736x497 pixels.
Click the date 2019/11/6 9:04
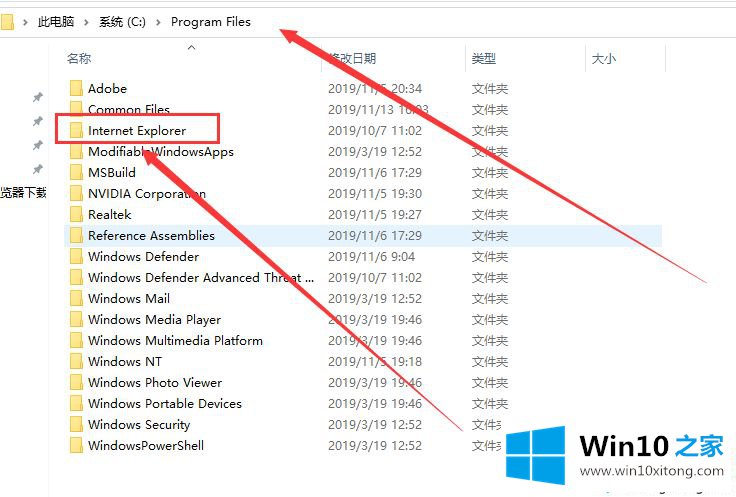tap(371, 257)
